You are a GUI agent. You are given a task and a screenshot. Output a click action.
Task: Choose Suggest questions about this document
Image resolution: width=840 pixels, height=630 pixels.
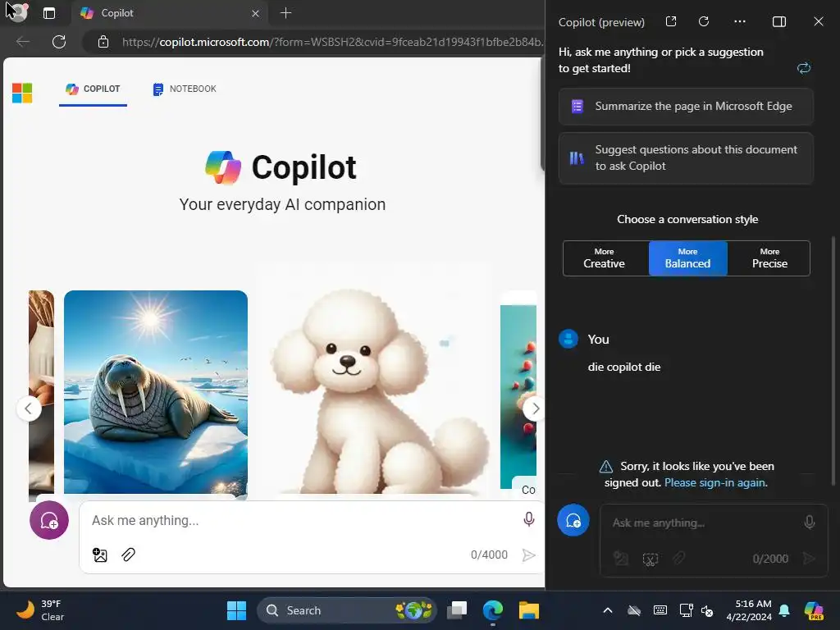(686, 158)
